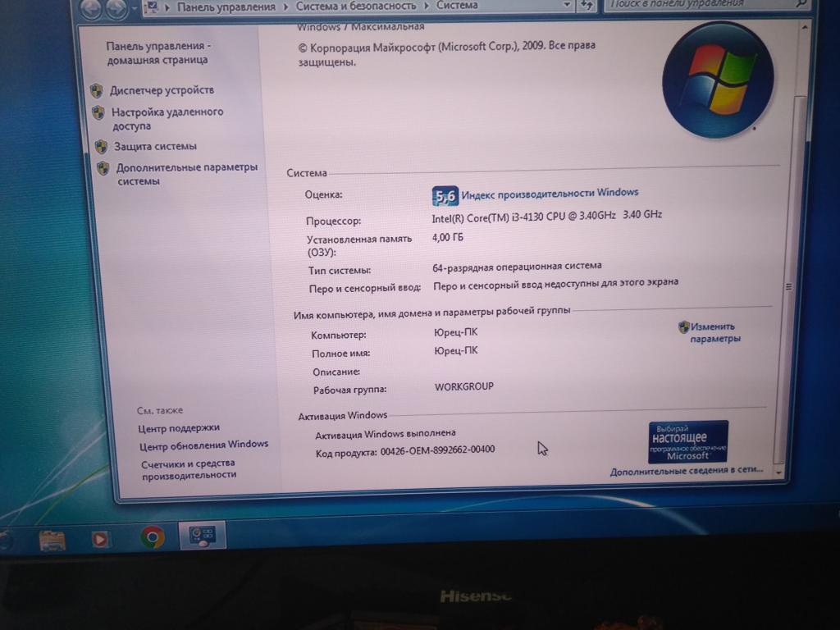This screenshot has width=840, height=630.
Task: Open Счетчики и средства производительности
Action: [x=189, y=468]
